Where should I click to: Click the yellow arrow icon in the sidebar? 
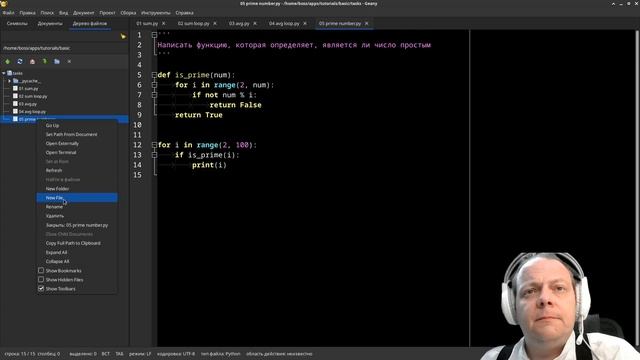point(123,36)
